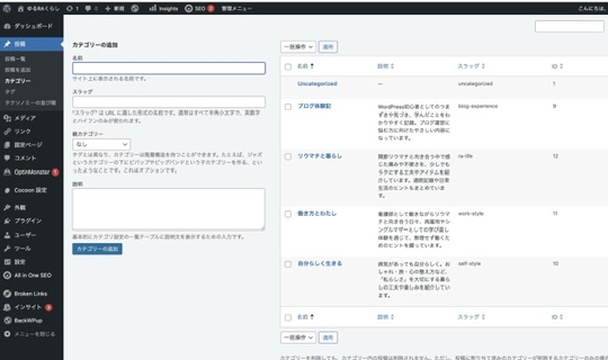Click the bottom 適用 apply button
This screenshot has height=360, width=608.
click(x=328, y=338)
